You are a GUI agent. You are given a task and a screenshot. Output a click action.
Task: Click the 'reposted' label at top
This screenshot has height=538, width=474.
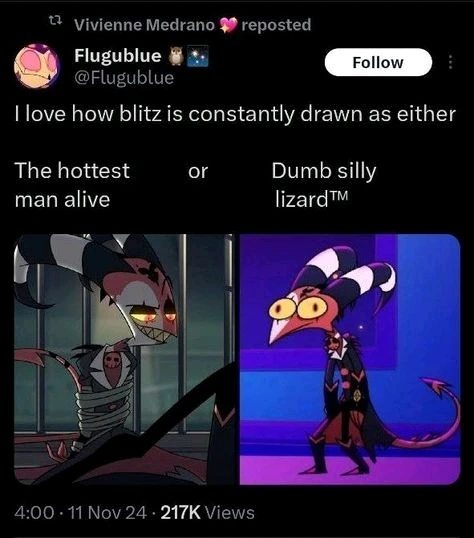pyautogui.click(x=276, y=25)
